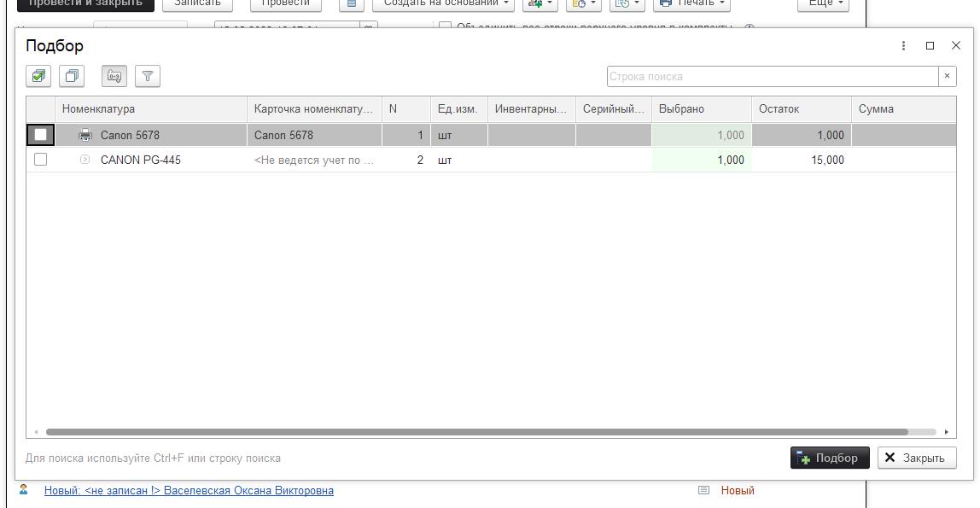Clear the search field with the × icon
The width and height of the screenshot is (980, 508).
tap(947, 76)
